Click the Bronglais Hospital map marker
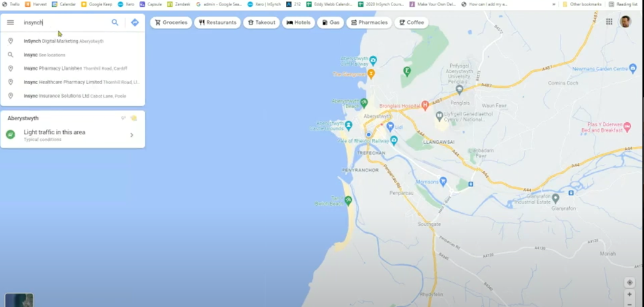Viewport: 644px width, 307px height. pyautogui.click(x=424, y=106)
